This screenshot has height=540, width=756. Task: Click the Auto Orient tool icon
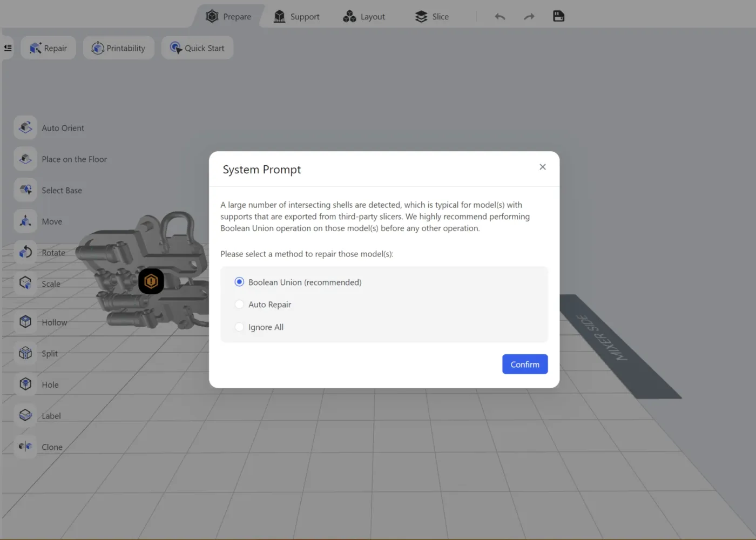tap(25, 127)
